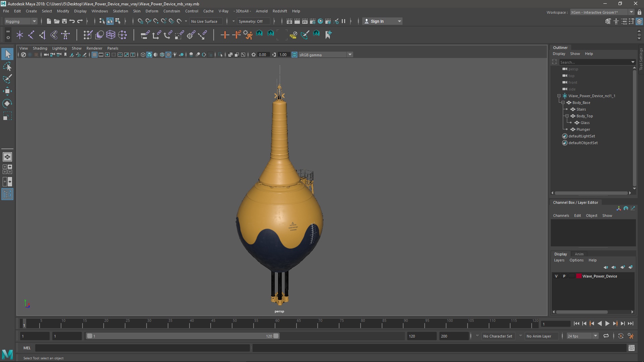Screen dimensions: 644x362
Task: Open the Outliner layout icon in sidebar
Action: [x=7, y=194]
